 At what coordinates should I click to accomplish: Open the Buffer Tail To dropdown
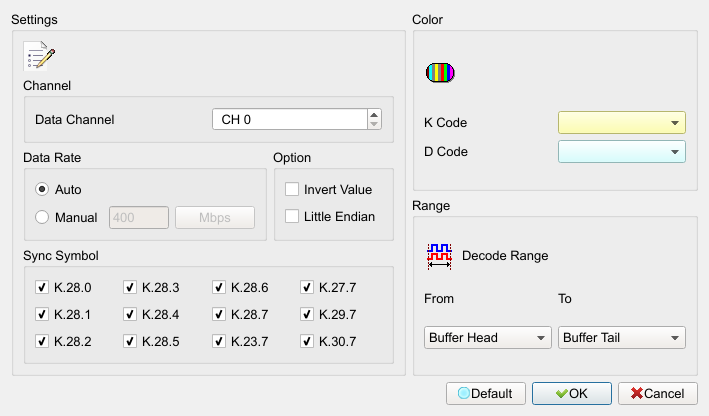pyautogui.click(x=622, y=338)
